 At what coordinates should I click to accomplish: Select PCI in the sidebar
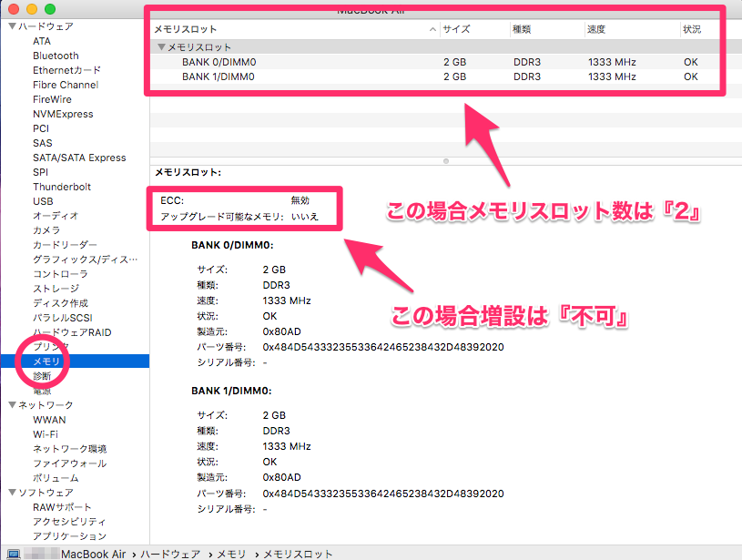[x=41, y=128]
